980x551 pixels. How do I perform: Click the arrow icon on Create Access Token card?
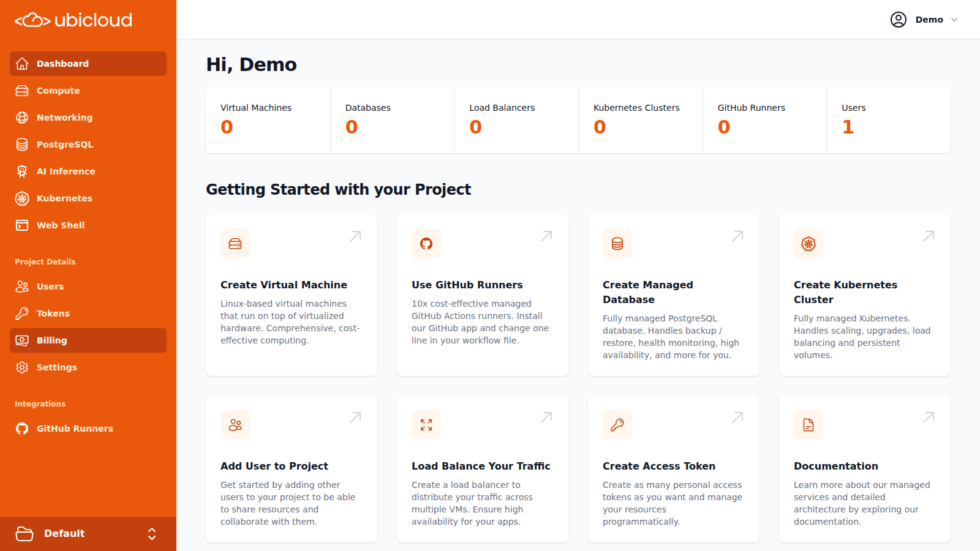[x=737, y=418]
